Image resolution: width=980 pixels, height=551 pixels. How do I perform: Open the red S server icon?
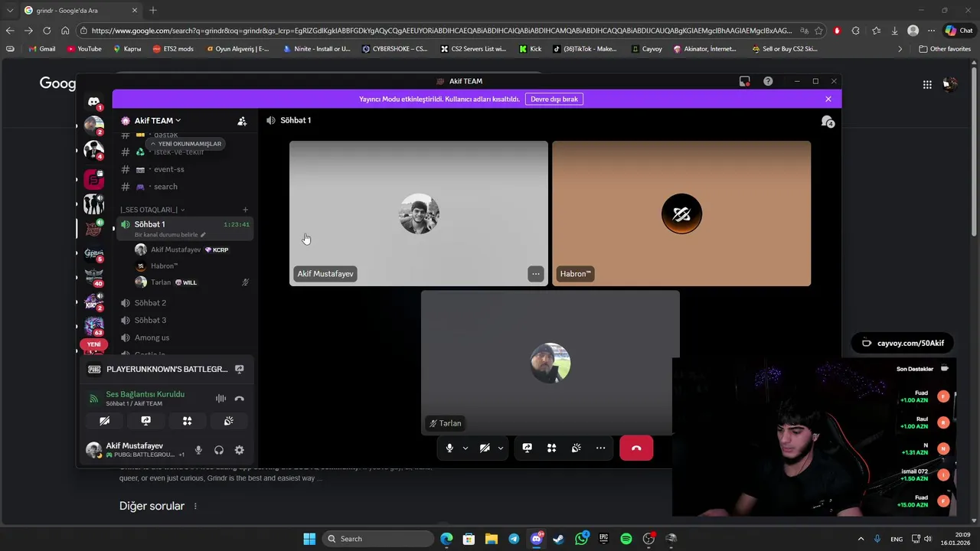[x=93, y=179]
